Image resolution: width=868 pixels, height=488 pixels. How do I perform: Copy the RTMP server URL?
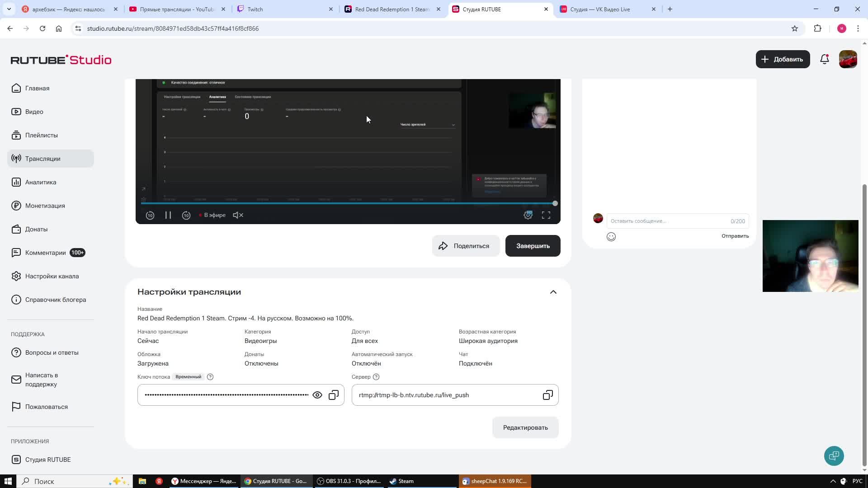coord(547,395)
